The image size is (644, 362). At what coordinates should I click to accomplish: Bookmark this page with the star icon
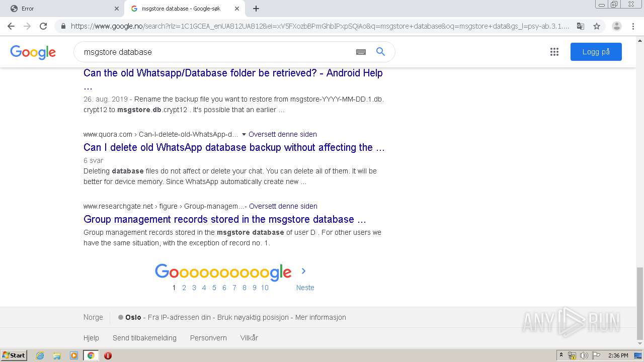[597, 26]
